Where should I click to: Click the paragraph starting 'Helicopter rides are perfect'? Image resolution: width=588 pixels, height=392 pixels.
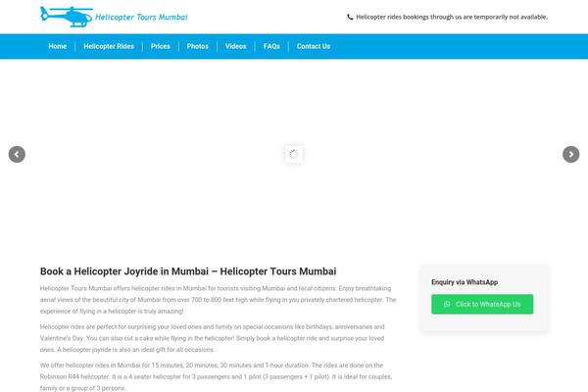click(213, 338)
